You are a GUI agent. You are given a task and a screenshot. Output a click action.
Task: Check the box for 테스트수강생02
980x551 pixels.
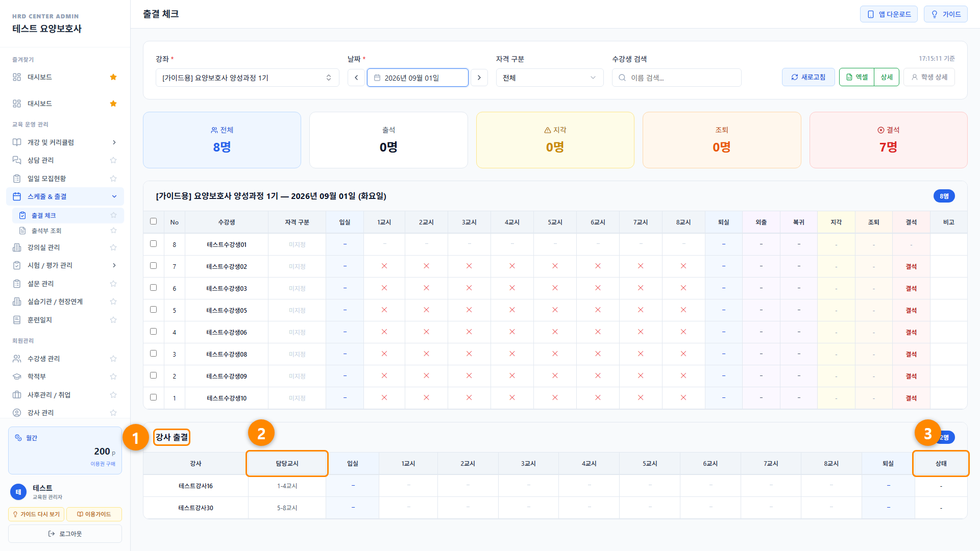coord(153,266)
